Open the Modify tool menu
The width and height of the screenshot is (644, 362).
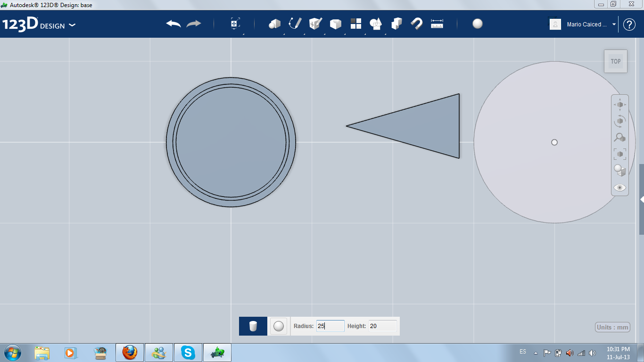tap(335, 24)
